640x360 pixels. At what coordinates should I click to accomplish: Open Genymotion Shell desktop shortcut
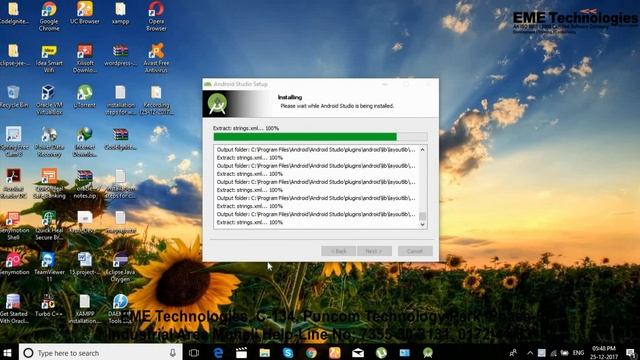coord(13,226)
